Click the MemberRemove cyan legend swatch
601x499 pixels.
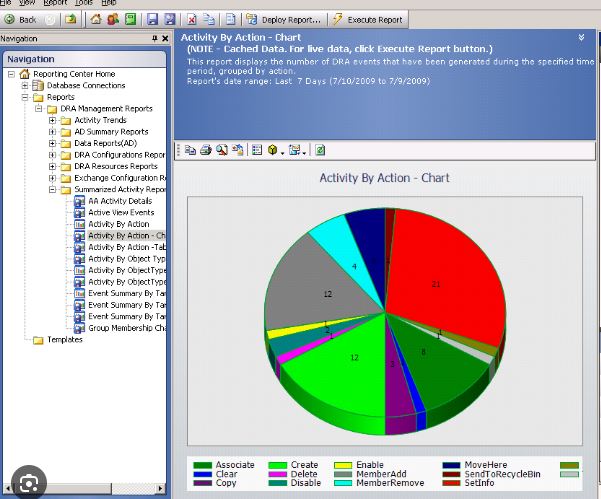[343, 483]
